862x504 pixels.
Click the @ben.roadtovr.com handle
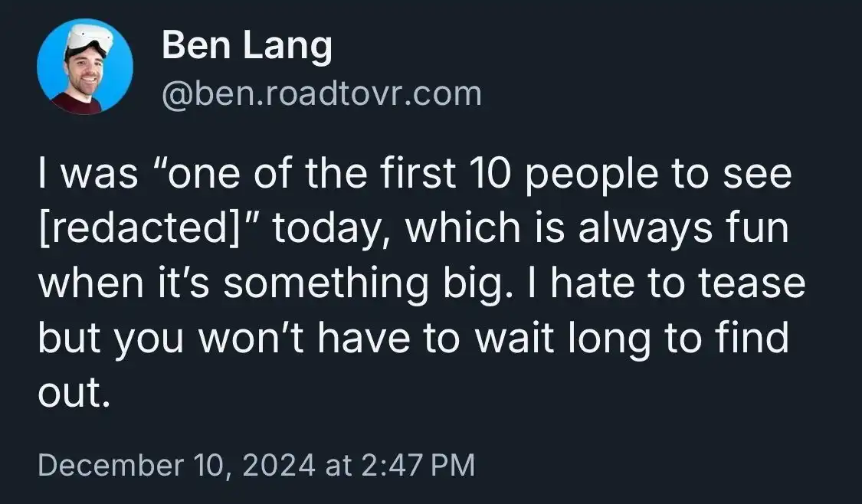coord(322,93)
